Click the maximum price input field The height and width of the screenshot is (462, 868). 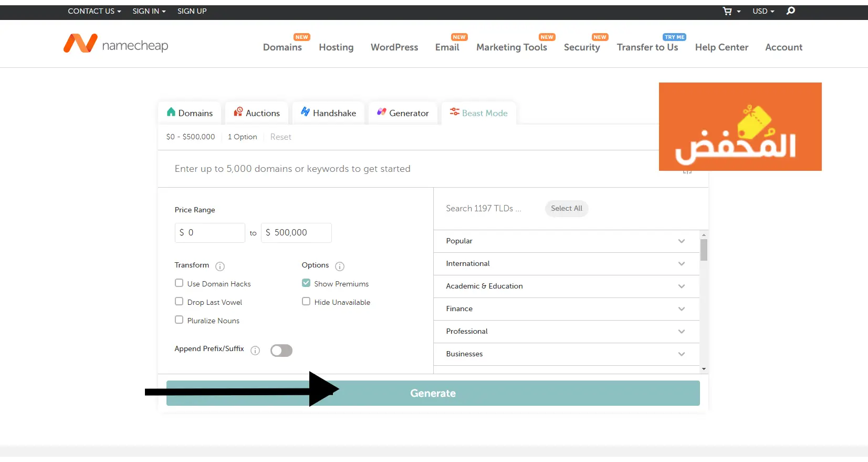tap(296, 233)
